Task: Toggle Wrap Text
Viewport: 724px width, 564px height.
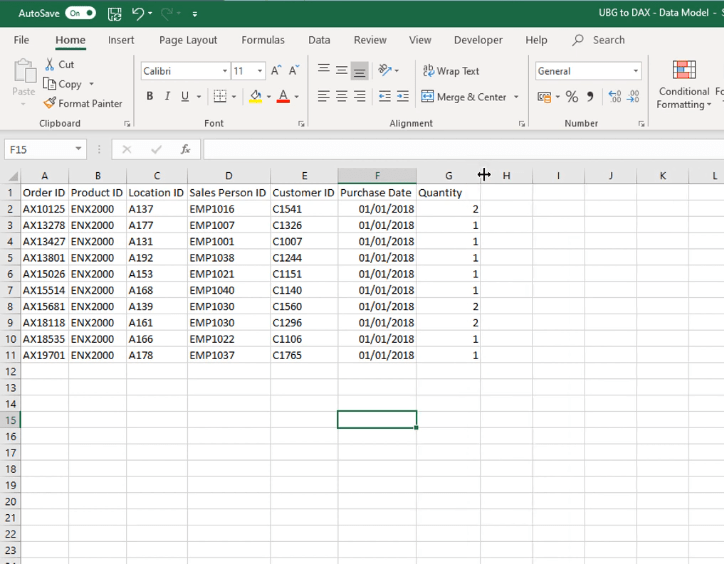Action: [x=451, y=71]
